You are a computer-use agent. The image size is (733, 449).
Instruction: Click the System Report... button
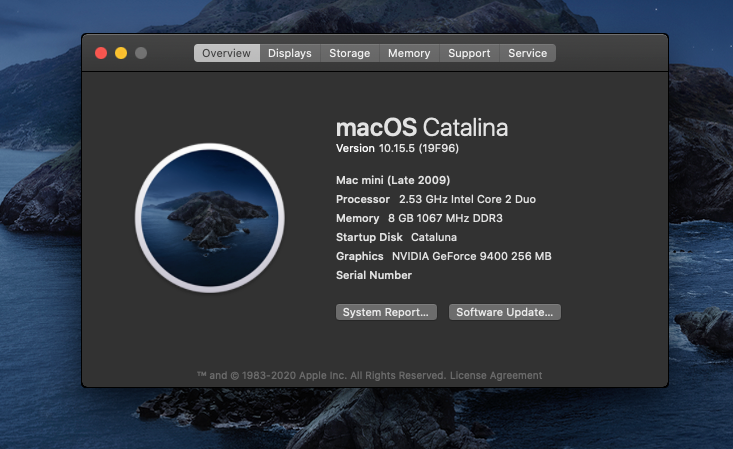(386, 312)
